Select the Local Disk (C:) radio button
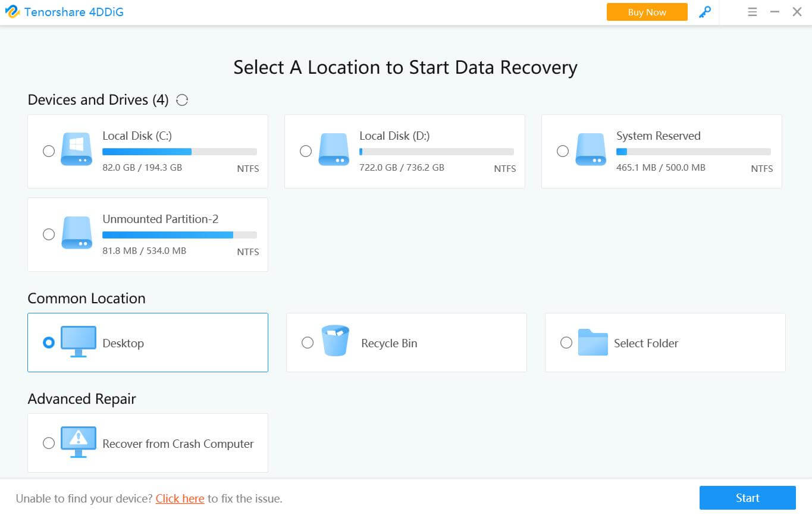The height and width of the screenshot is (515, 812). point(49,151)
